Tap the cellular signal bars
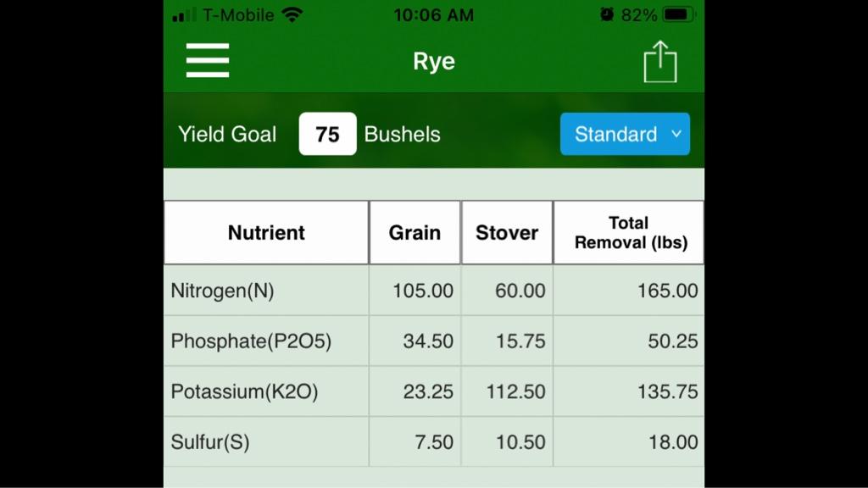868x488 pixels. point(184,15)
